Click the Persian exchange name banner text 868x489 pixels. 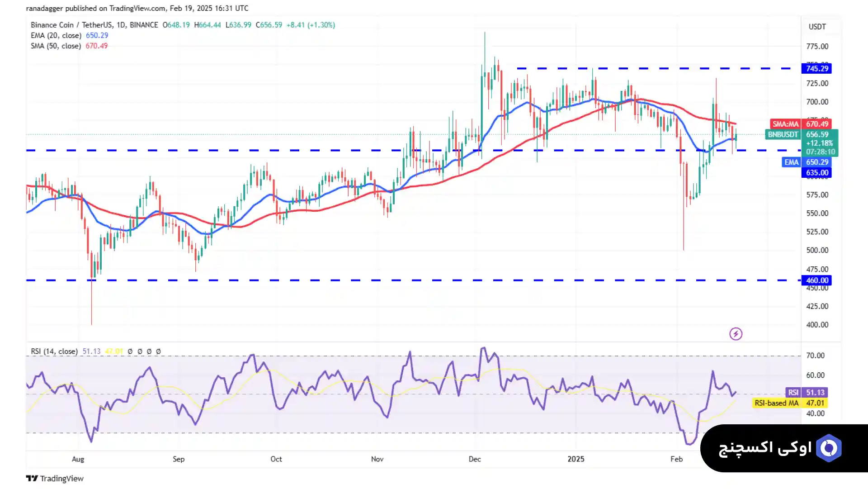(765, 448)
